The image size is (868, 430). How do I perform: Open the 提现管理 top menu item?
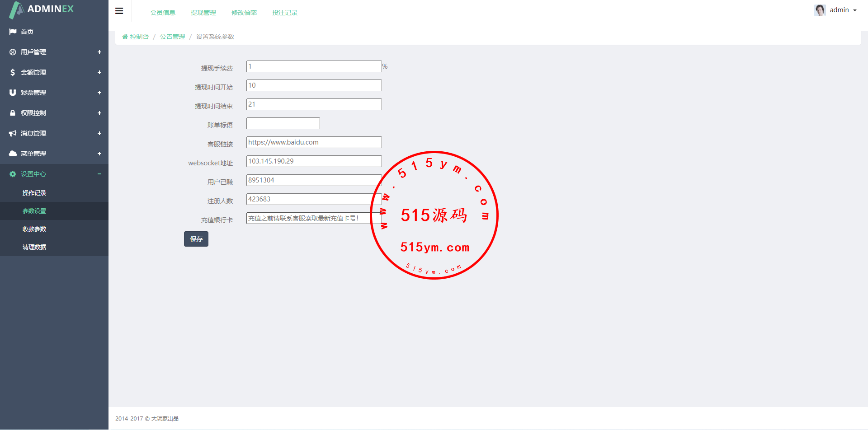pos(203,13)
